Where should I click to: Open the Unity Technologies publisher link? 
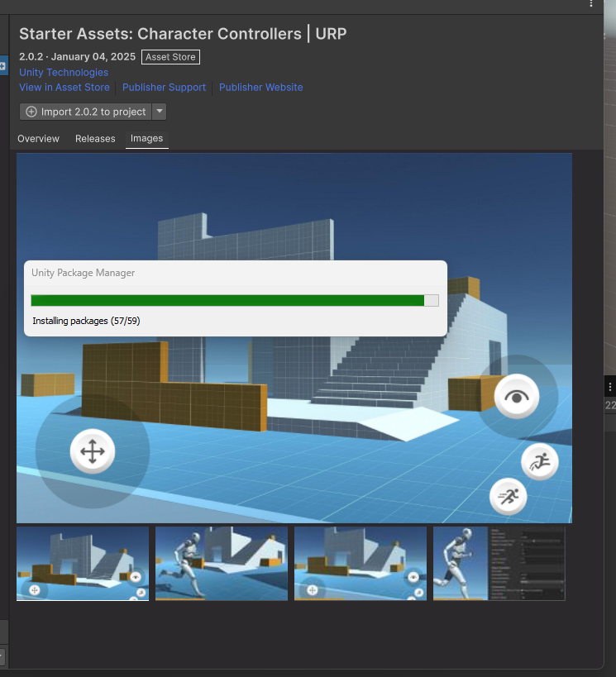tap(64, 73)
